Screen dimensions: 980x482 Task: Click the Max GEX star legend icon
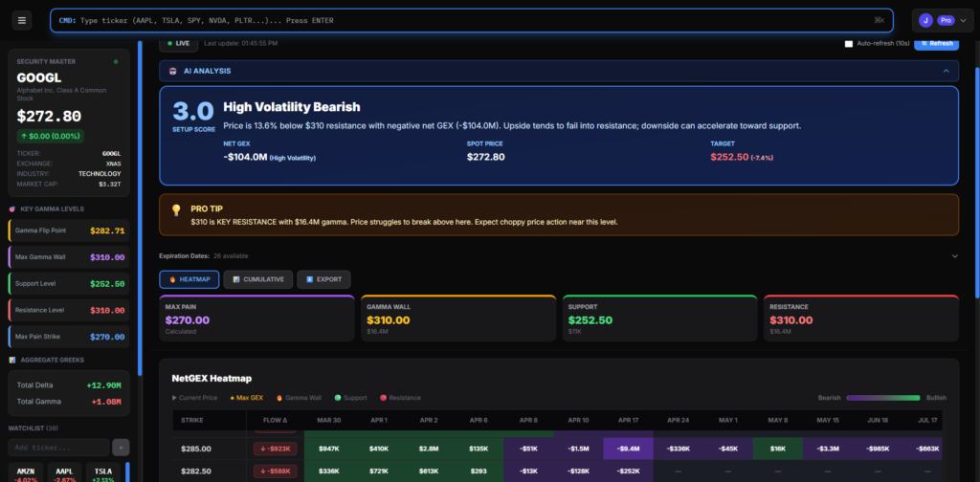click(233, 398)
